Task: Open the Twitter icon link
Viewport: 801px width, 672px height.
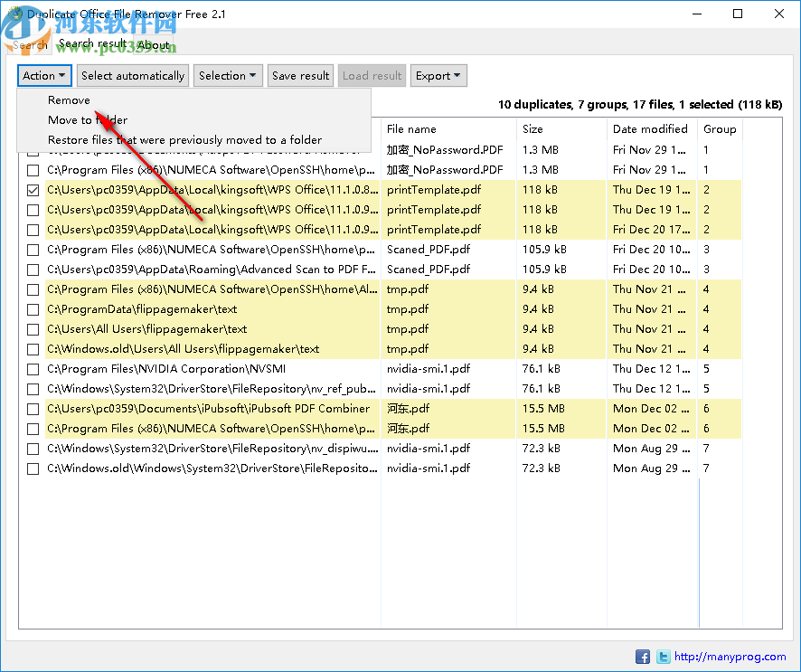Action: [663, 657]
